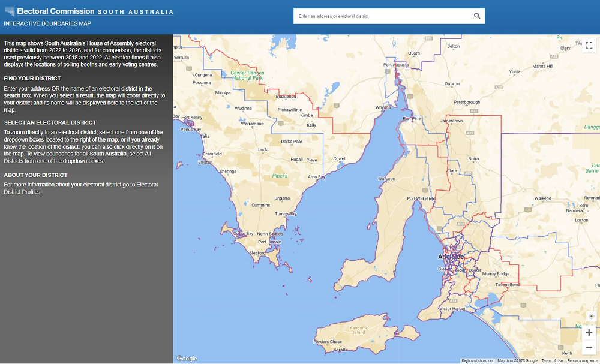The height and width of the screenshot is (364, 600).
Task: Toggle fullscreen map view
Action: (x=589, y=45)
